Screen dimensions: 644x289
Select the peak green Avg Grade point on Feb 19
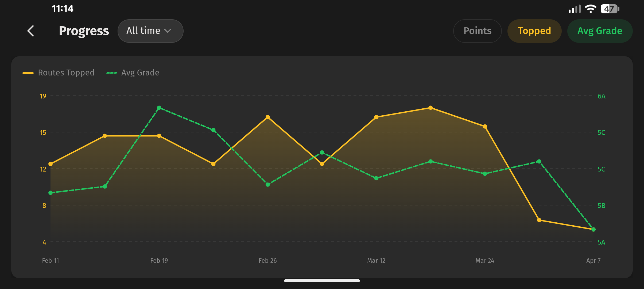[159, 108]
